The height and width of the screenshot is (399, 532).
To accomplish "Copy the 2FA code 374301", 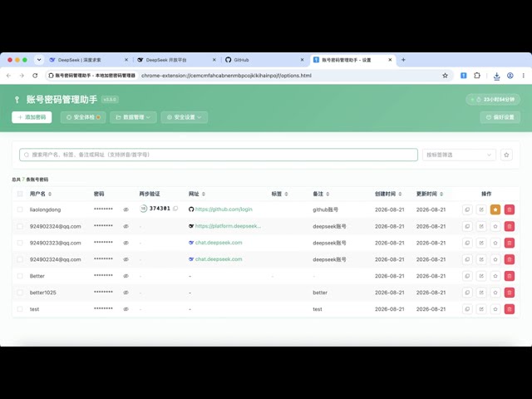I will pyautogui.click(x=175, y=209).
